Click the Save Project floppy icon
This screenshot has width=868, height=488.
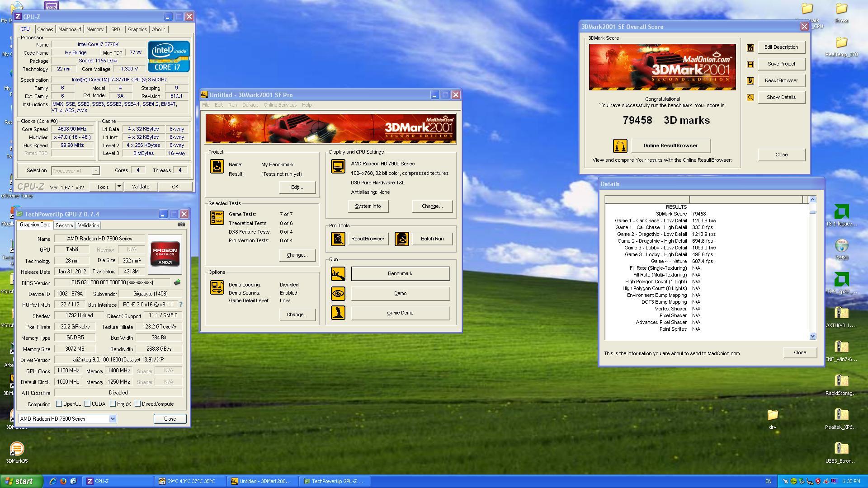pos(750,64)
